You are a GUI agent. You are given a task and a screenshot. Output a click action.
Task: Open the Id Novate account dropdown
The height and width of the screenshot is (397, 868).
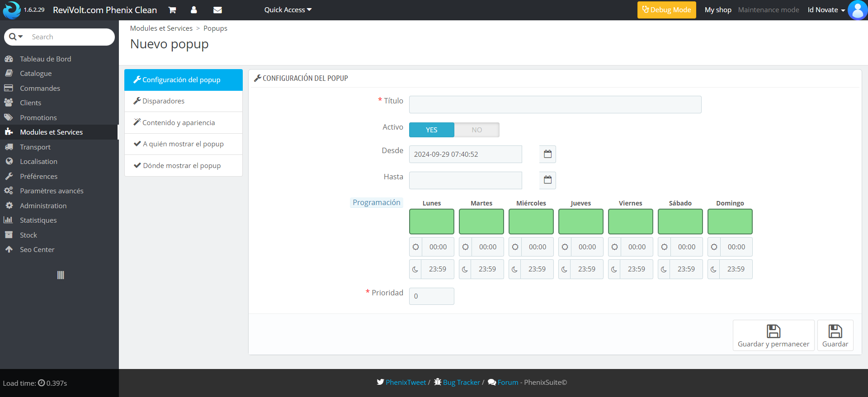(826, 10)
